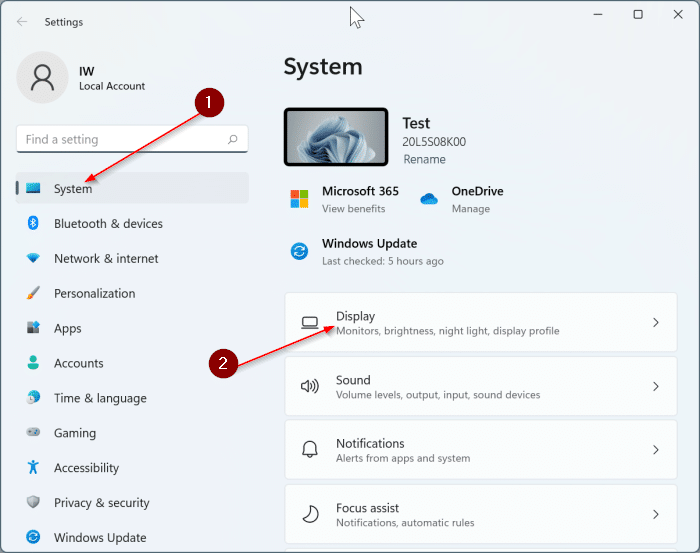Screen dimensions: 700x553
Task: Minimize the Settings window
Action: (x=598, y=15)
